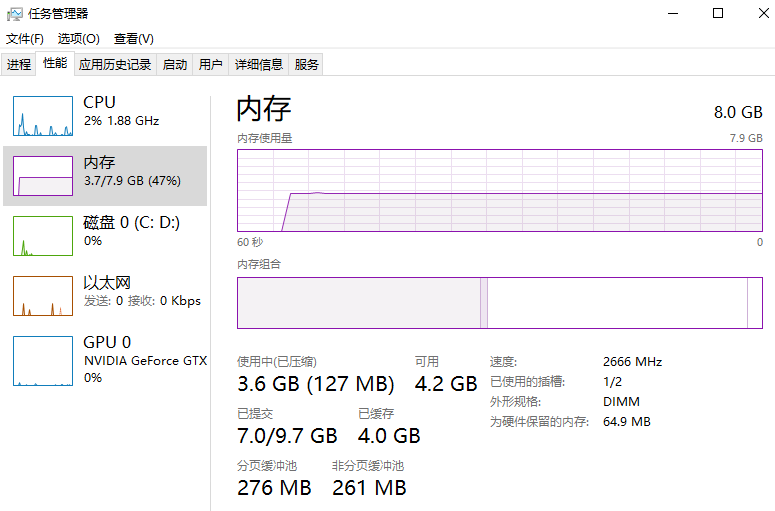
Task: Click the 内存使用量 usage graph
Action: coord(499,190)
